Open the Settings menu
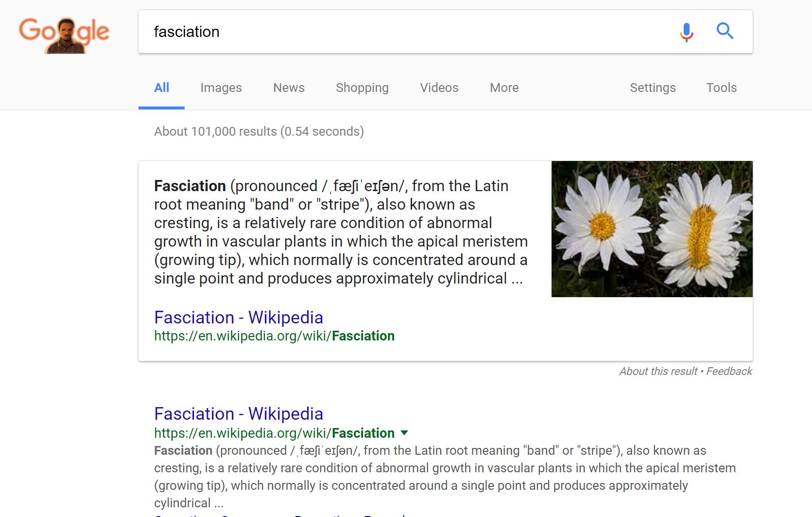Image resolution: width=812 pixels, height=517 pixels. click(x=653, y=88)
